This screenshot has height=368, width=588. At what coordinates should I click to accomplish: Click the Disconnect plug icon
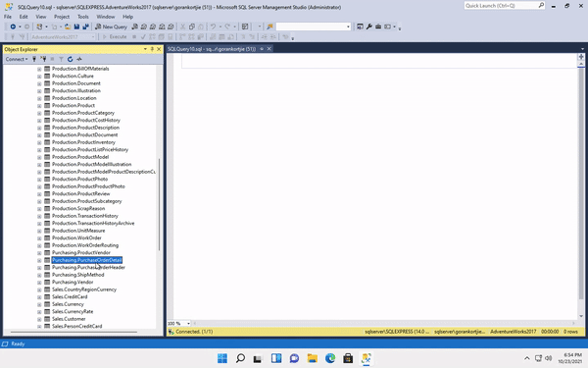(43, 59)
